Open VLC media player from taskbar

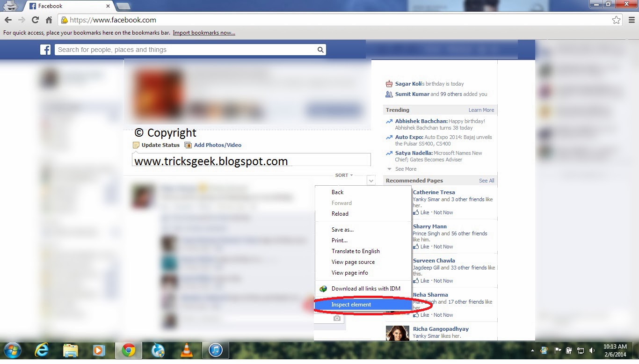click(x=186, y=350)
